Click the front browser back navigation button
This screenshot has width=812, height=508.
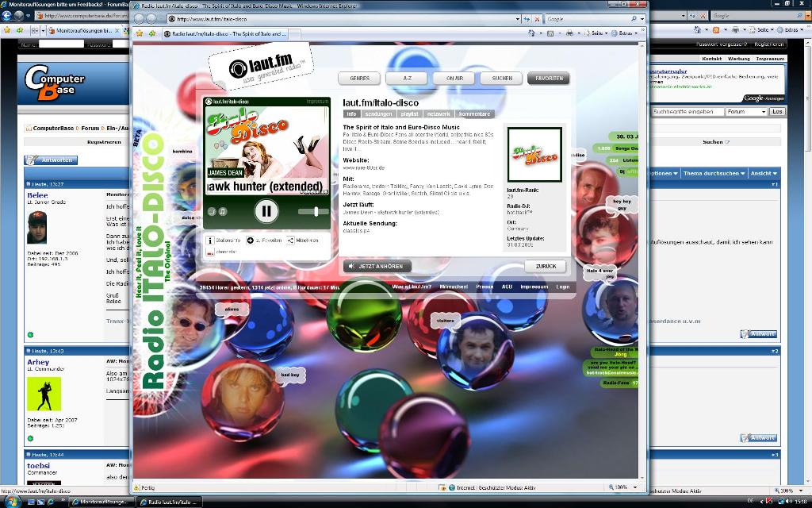pos(140,19)
